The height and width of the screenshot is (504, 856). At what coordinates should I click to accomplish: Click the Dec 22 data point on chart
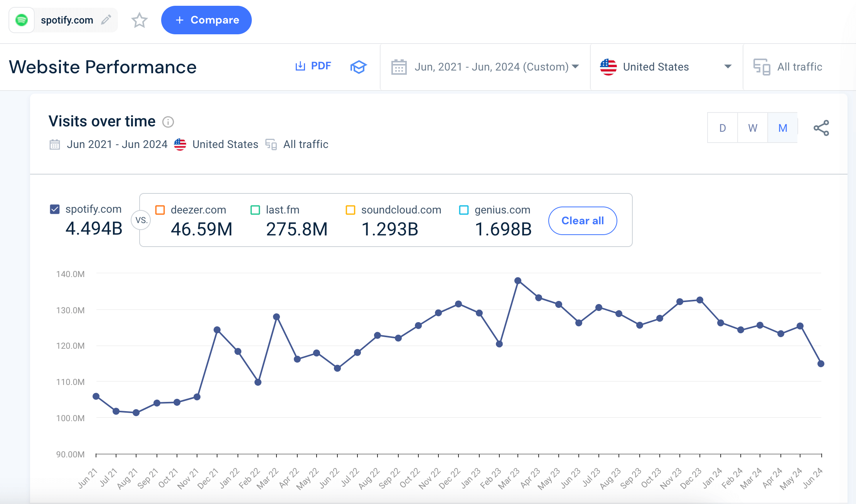point(458,304)
